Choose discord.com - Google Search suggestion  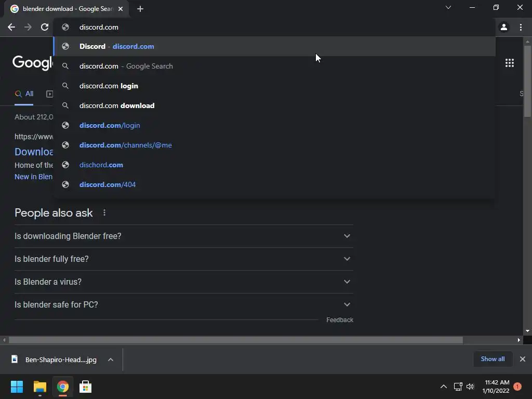(274, 66)
